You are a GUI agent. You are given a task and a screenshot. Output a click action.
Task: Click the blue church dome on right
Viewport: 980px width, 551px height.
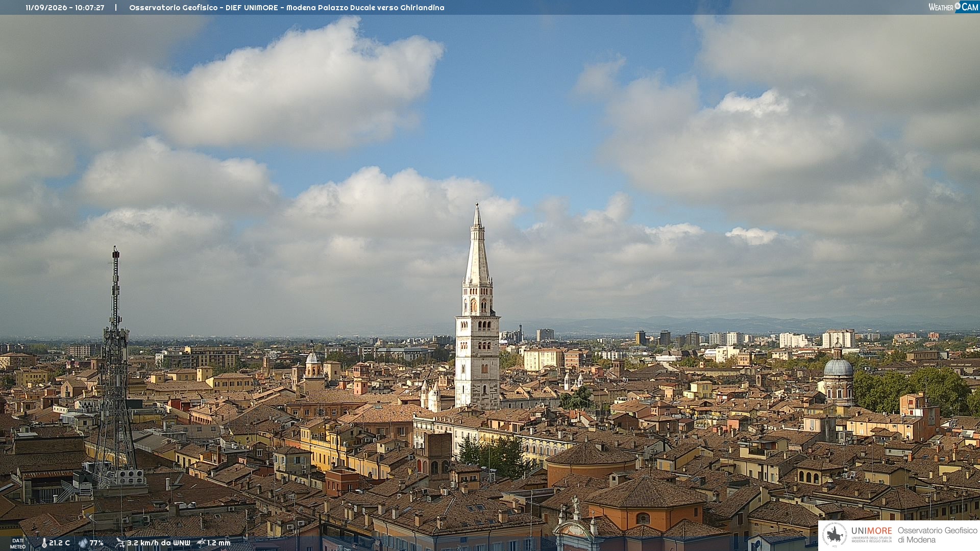coord(838,367)
